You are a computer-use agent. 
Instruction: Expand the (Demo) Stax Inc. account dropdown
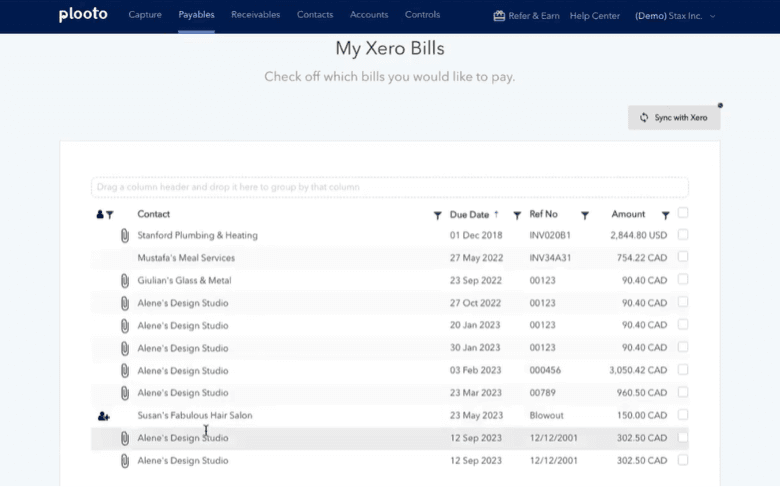675,16
